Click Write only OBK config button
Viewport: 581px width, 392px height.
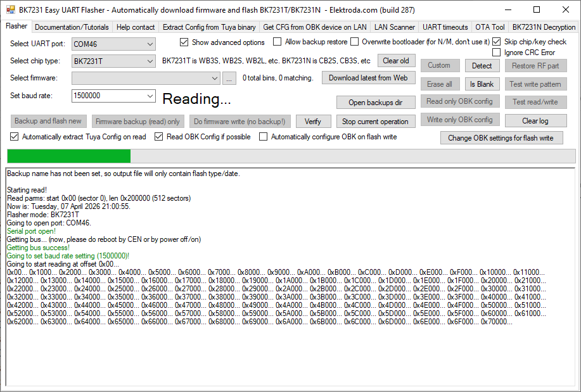459,120
